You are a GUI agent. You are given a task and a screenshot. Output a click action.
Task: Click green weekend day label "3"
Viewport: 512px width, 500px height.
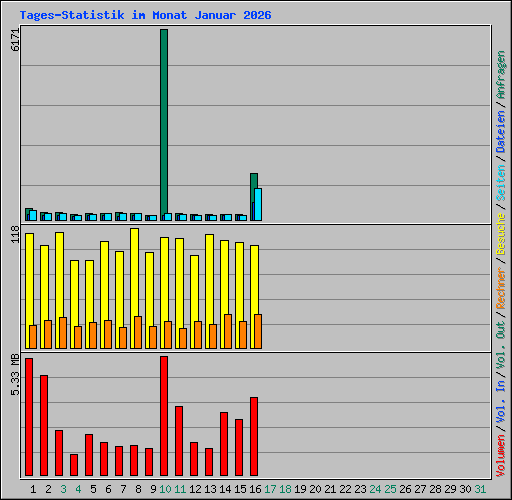point(63,489)
